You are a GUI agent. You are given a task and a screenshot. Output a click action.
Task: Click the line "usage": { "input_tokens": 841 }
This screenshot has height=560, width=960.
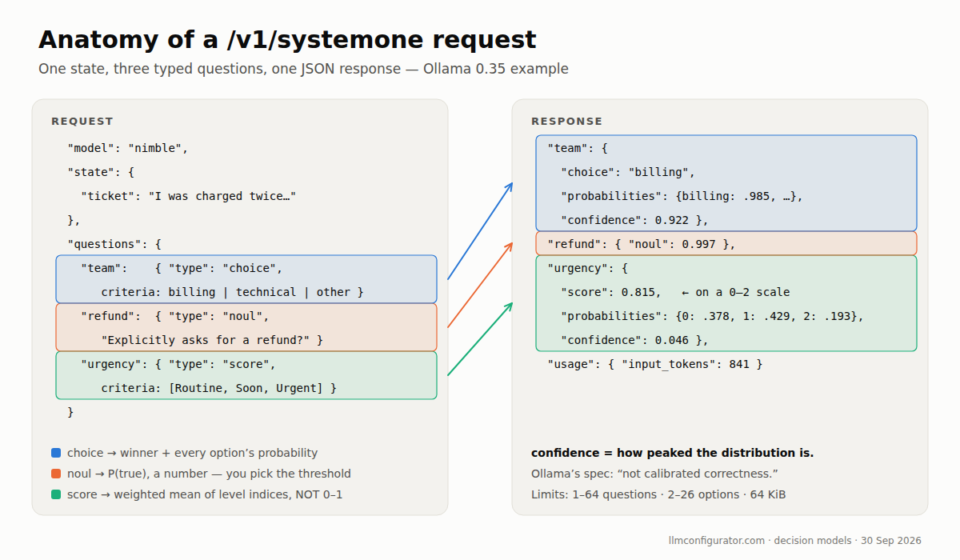(x=654, y=364)
